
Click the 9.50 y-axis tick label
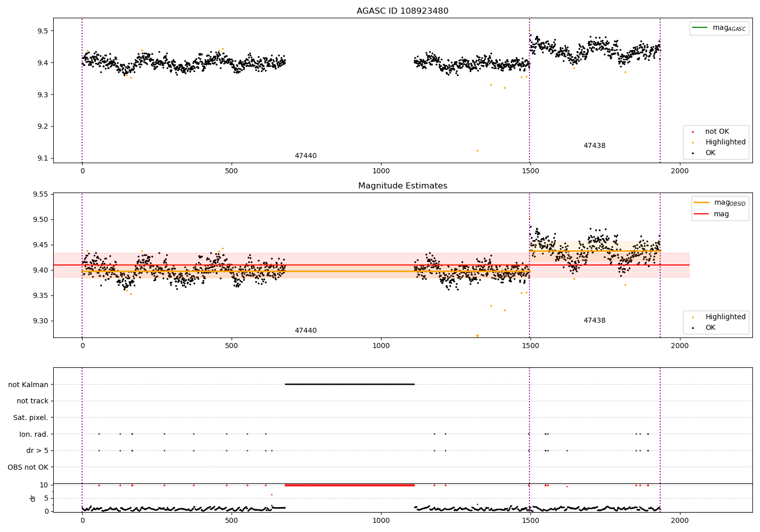41,220
